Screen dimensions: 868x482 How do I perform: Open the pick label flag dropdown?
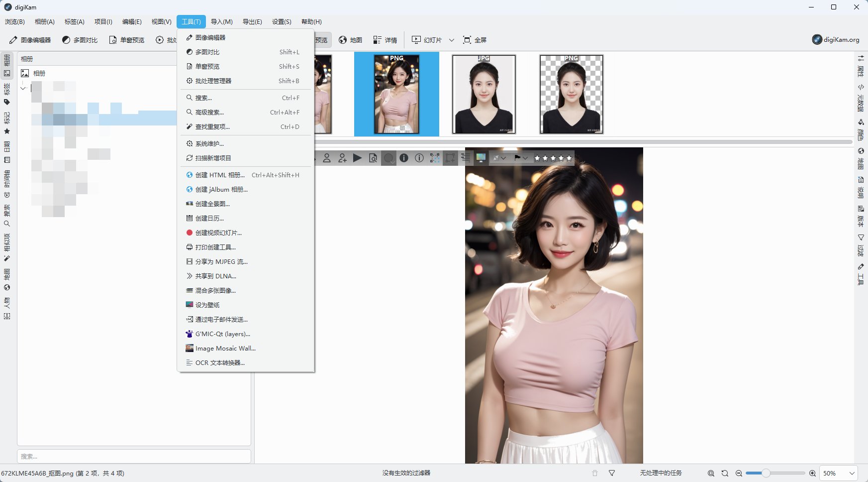(x=521, y=158)
